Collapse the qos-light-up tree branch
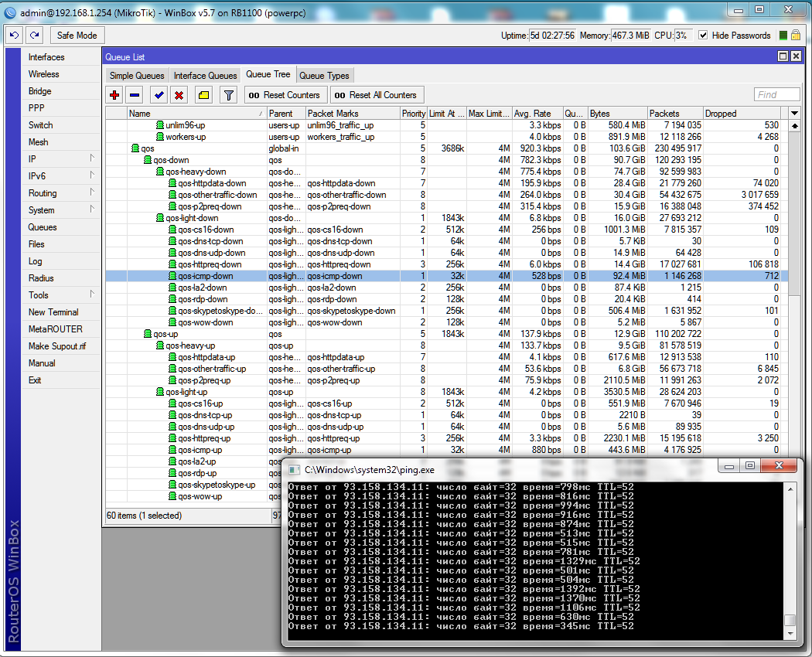Viewport: 812px width, 657px height. tap(160, 392)
